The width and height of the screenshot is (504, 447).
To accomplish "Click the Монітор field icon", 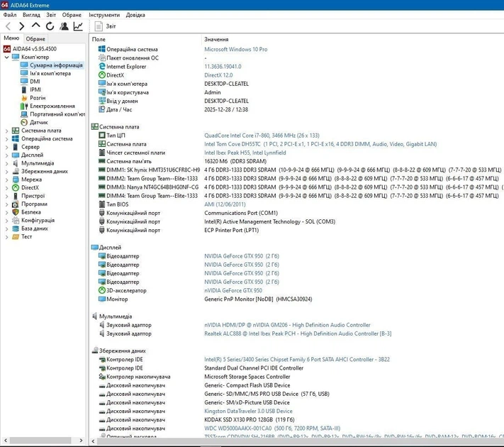I will [102, 299].
